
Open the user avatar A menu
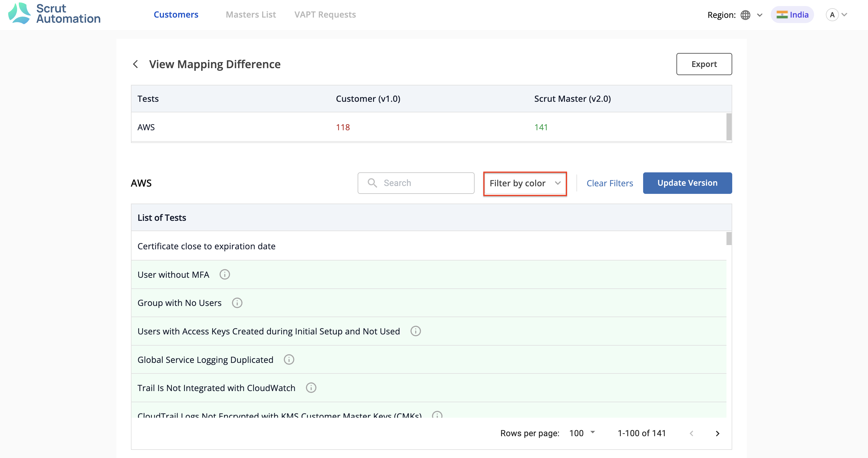832,15
